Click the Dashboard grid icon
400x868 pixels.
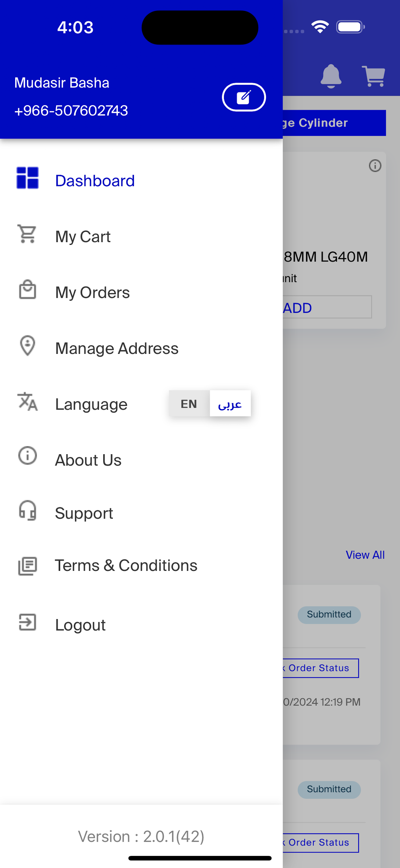click(27, 178)
